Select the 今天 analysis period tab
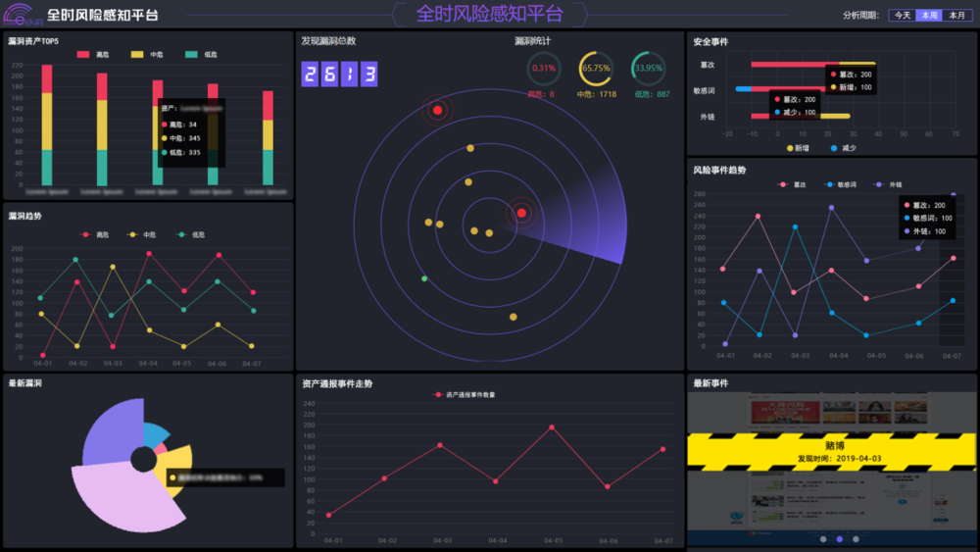Viewport: 980px width, 552px height. click(903, 15)
